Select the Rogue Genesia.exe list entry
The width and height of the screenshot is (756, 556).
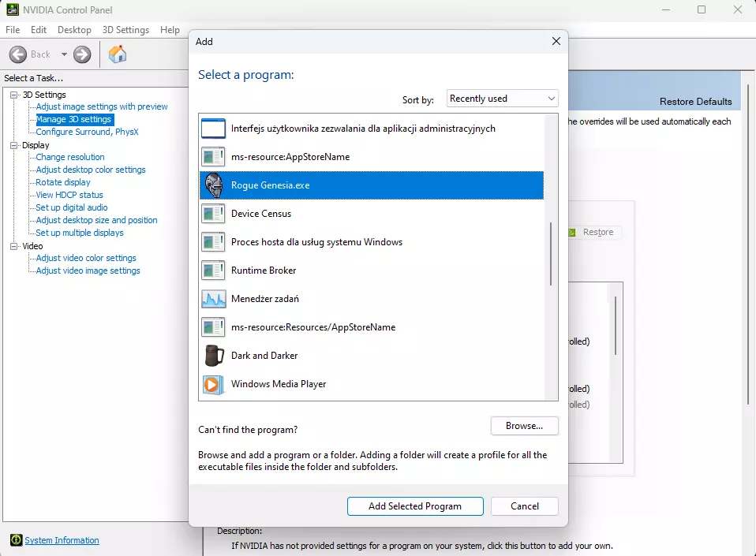pyautogui.click(x=372, y=185)
